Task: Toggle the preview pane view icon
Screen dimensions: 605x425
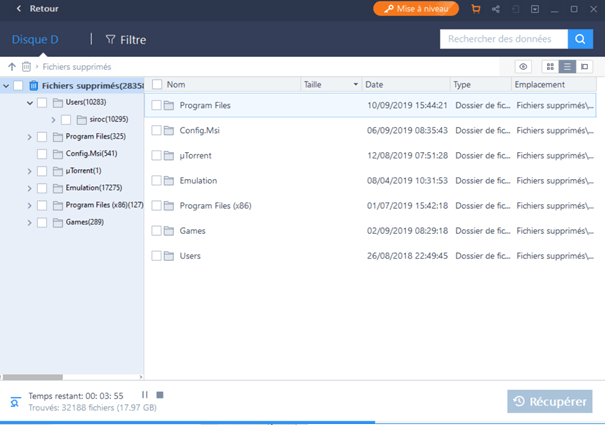Action: [584, 66]
